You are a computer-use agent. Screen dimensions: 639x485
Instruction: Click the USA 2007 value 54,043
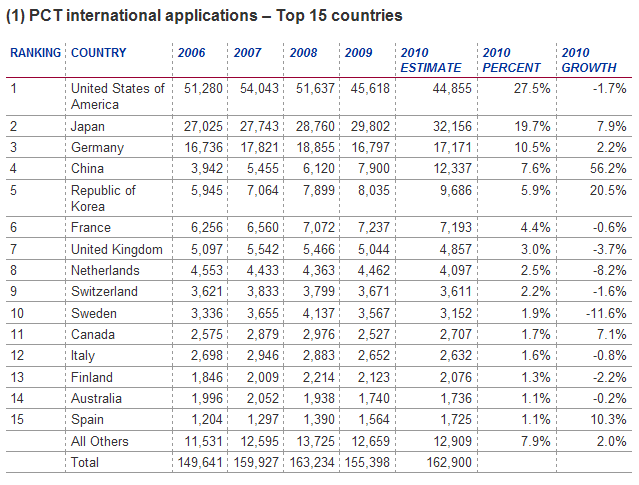pyautogui.click(x=259, y=89)
